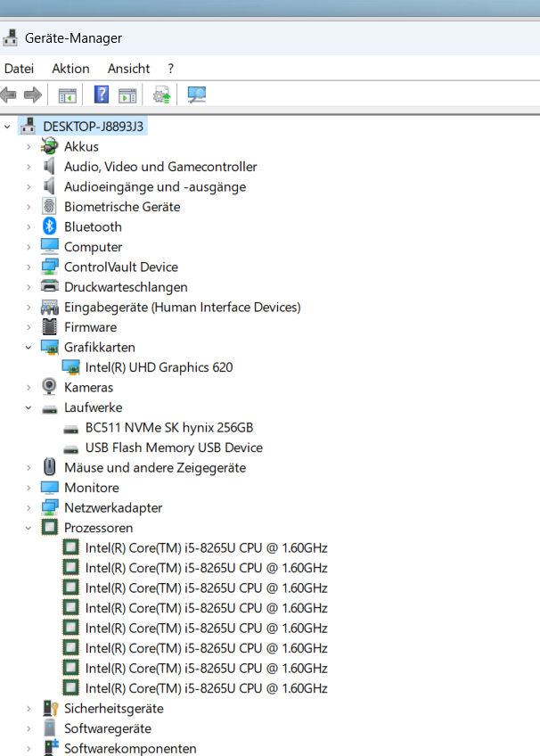Open the Datei menu
This screenshot has width=540, height=756.
point(19,69)
